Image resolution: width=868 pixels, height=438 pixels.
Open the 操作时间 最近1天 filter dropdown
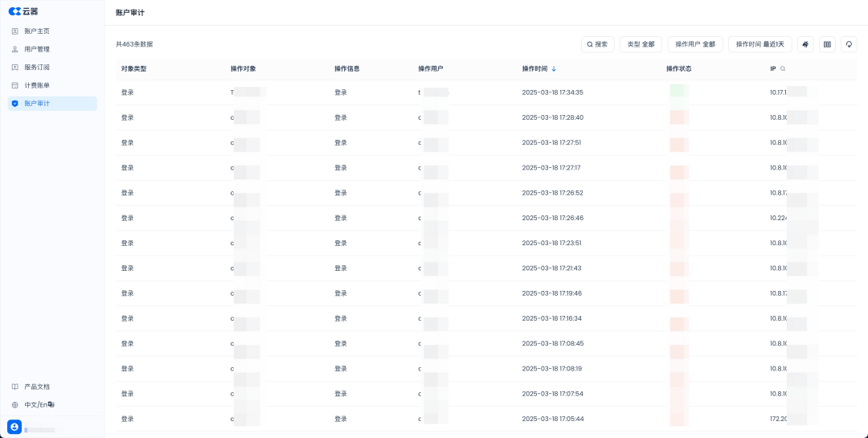(760, 44)
